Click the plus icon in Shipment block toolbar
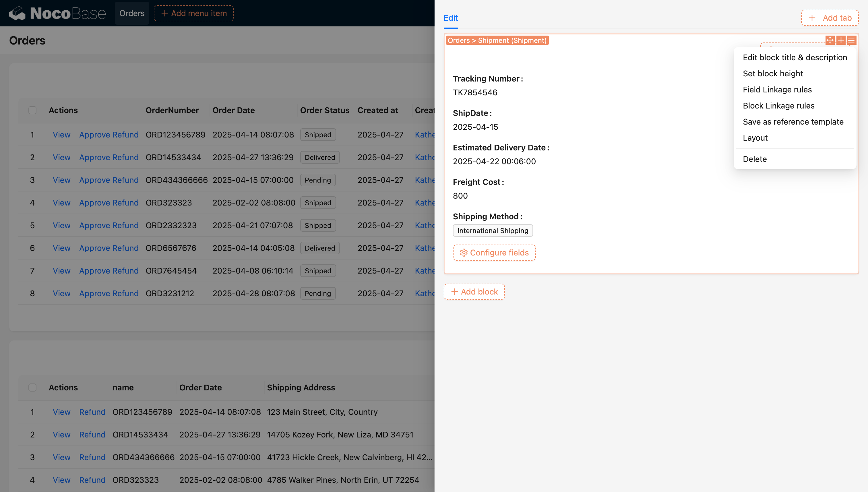The image size is (868, 492). point(841,40)
